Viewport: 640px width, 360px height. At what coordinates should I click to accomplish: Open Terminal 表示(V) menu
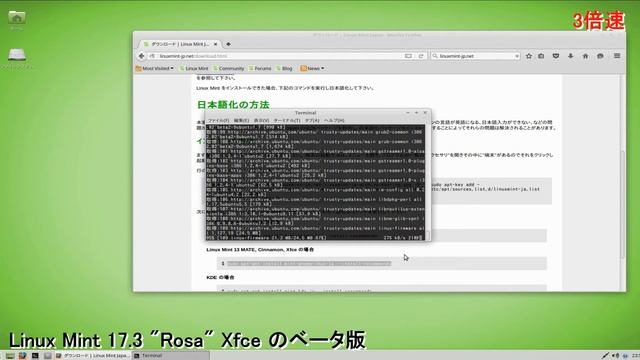(x=261, y=120)
